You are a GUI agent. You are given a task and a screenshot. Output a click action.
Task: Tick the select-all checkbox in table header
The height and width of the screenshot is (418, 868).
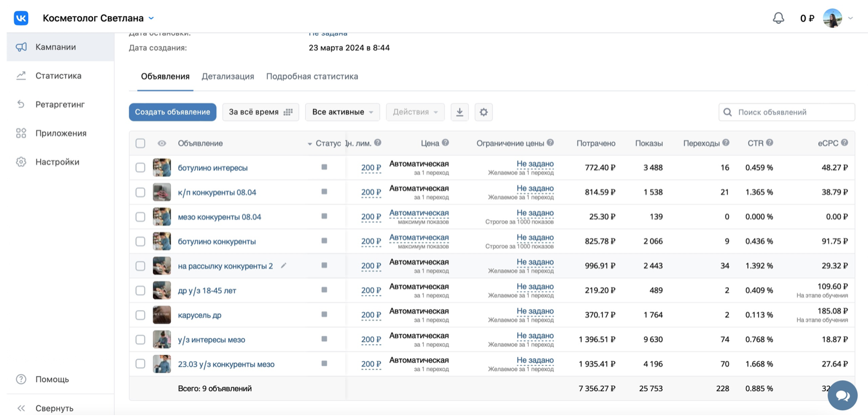[140, 143]
